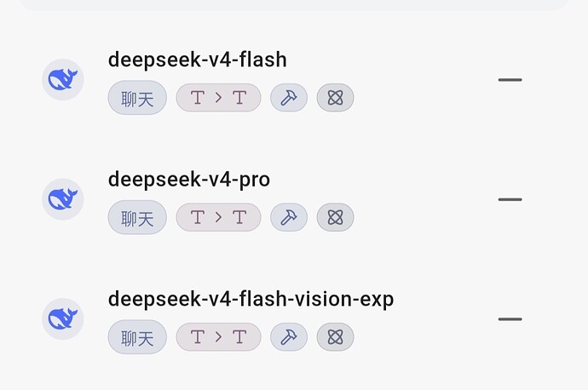Click the deepseek-v4-flash whale logo
This screenshot has width=588, height=390.
pos(62,79)
